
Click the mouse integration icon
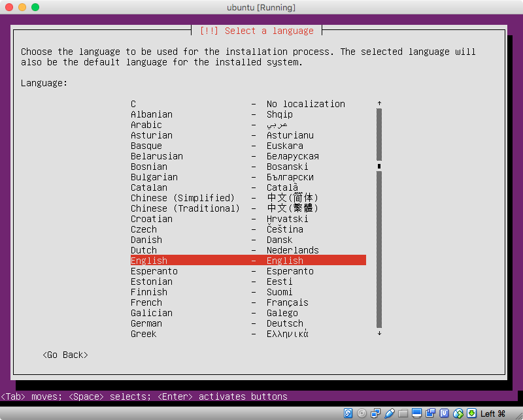coord(458,413)
